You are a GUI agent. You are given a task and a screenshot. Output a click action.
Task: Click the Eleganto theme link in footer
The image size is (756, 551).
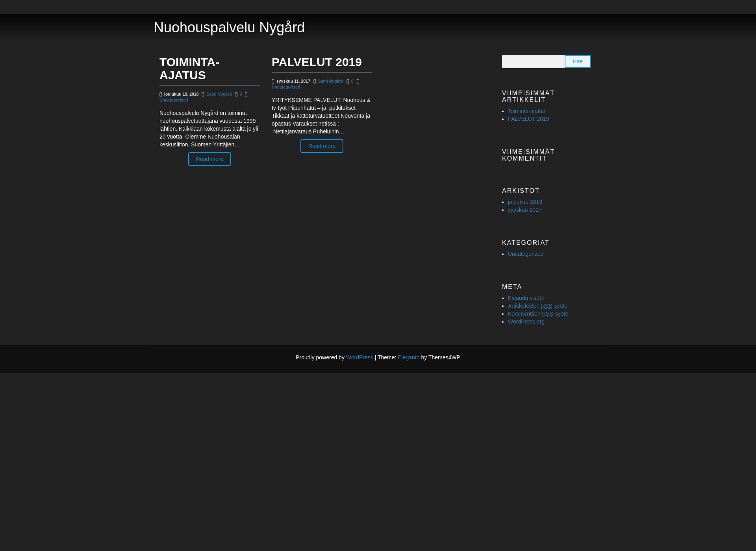[x=409, y=357]
